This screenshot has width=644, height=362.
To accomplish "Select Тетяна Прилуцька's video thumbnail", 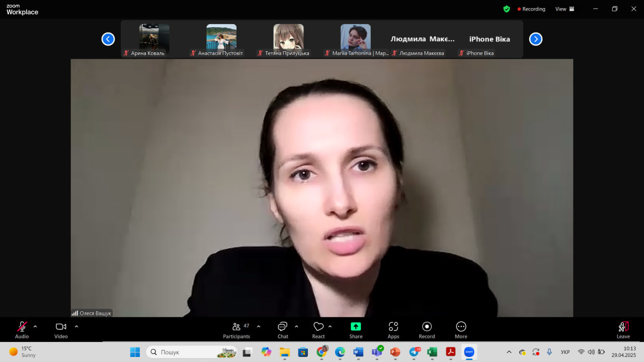I will pos(288,39).
